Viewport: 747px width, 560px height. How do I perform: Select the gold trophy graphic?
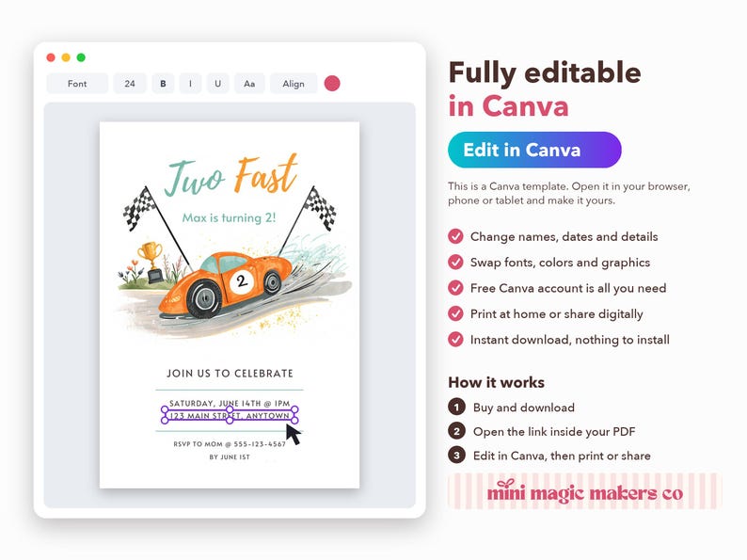pyautogui.click(x=151, y=263)
